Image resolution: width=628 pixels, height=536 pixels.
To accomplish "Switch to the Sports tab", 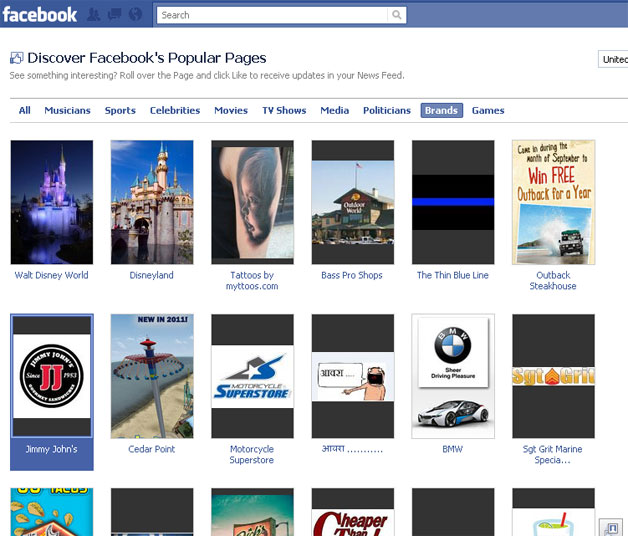I will (x=120, y=111).
